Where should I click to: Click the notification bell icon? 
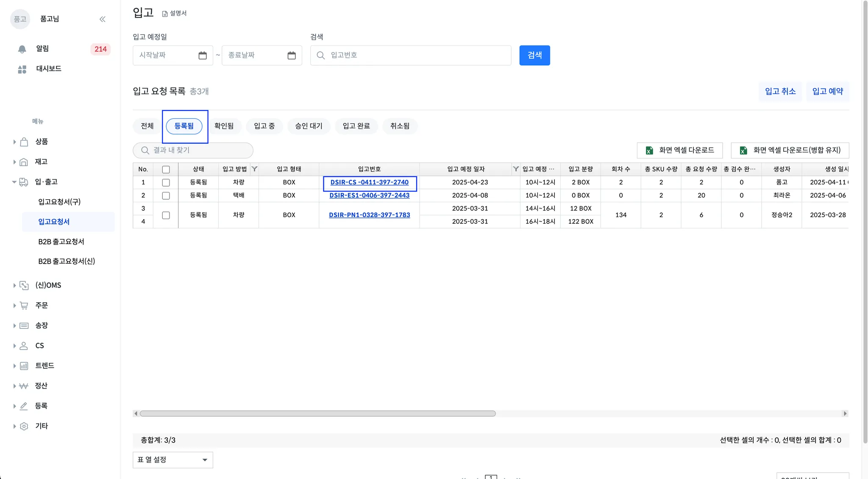(22, 49)
